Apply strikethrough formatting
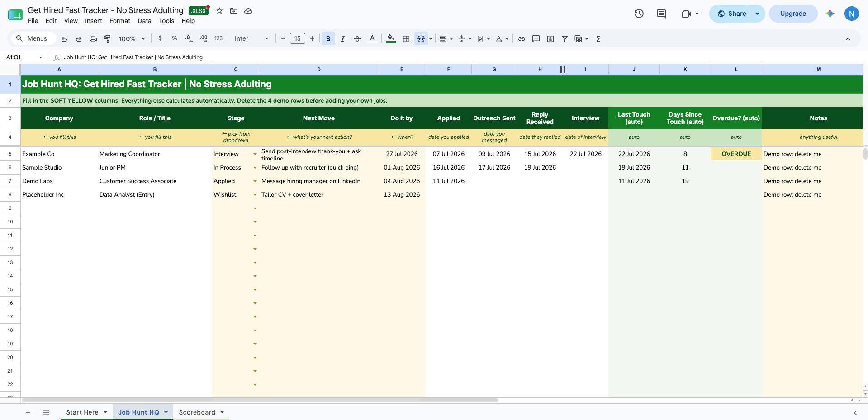The width and height of the screenshot is (868, 420). 357,39
